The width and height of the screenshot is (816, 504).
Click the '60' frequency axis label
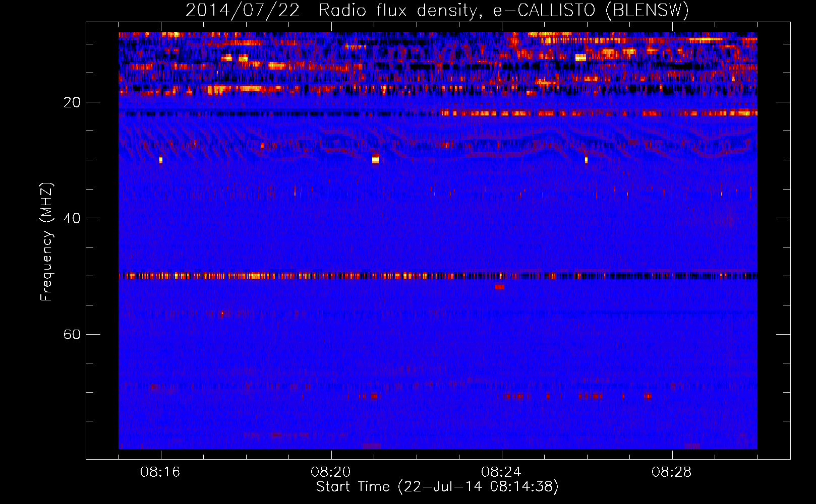tap(72, 335)
